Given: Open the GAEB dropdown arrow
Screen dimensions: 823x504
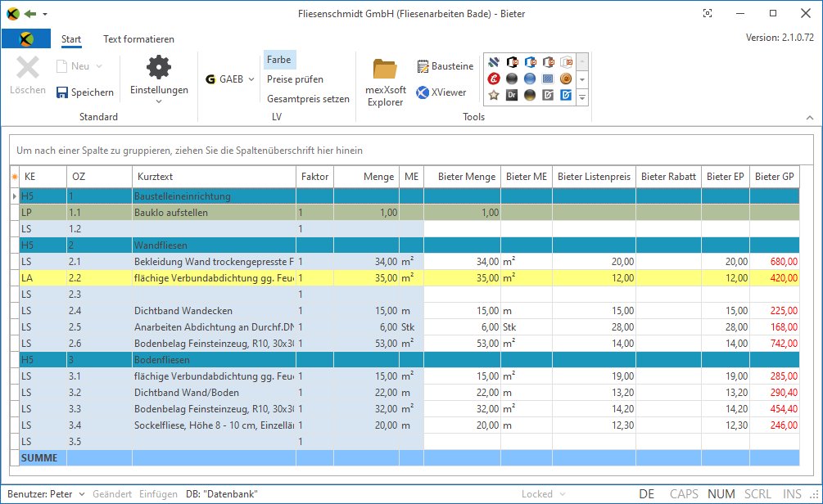Looking at the screenshot, I should tap(251, 79).
